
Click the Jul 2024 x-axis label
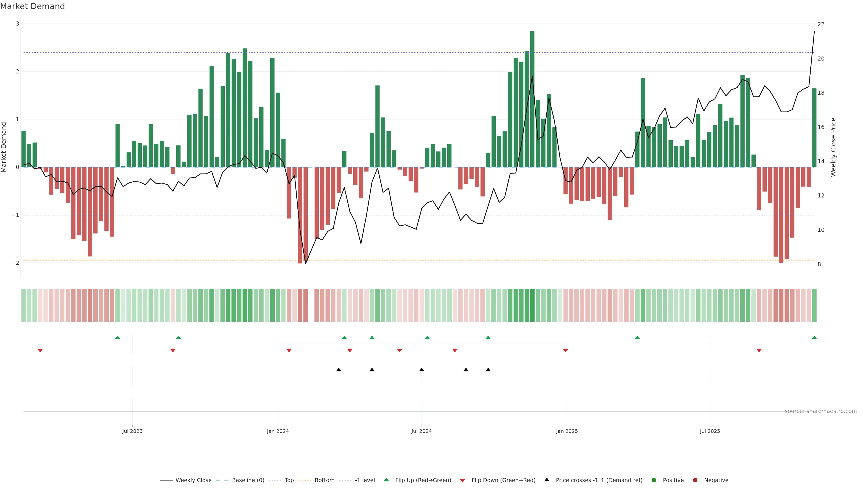(421, 431)
